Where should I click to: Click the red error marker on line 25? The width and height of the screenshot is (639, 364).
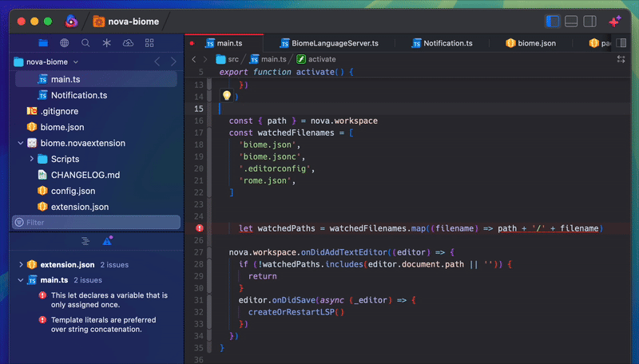(199, 228)
